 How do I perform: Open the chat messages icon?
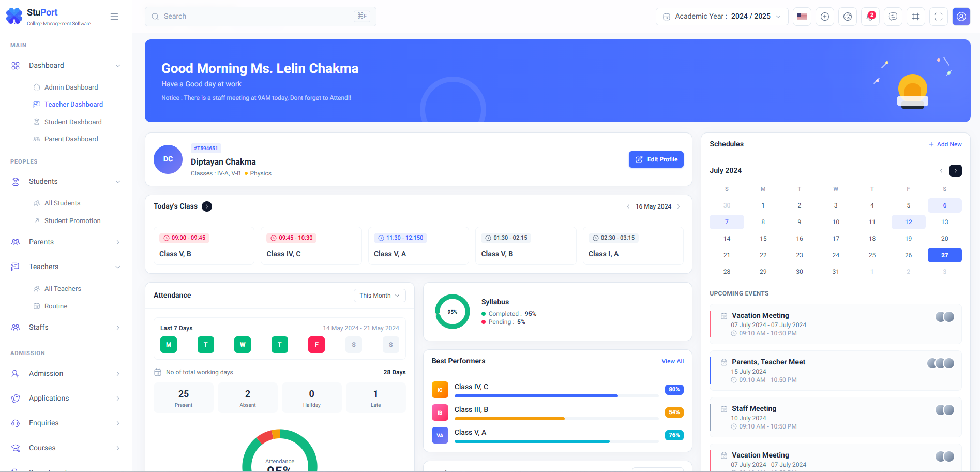pyautogui.click(x=893, y=17)
